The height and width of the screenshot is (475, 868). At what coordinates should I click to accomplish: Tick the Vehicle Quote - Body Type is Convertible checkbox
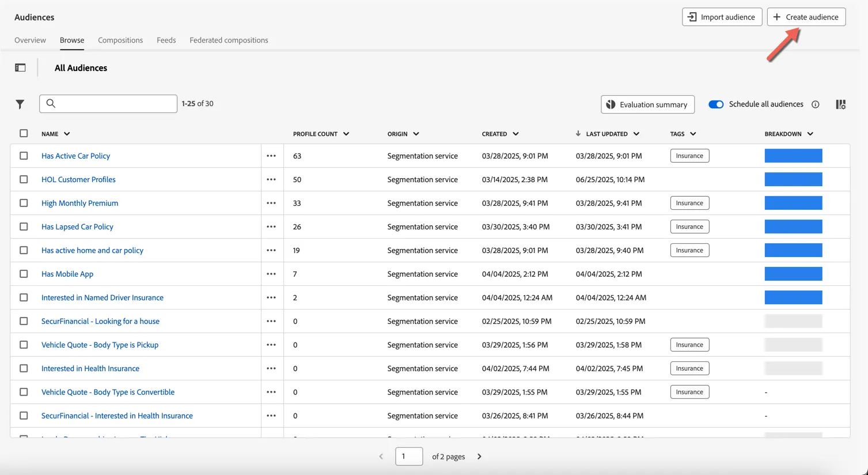(x=24, y=392)
